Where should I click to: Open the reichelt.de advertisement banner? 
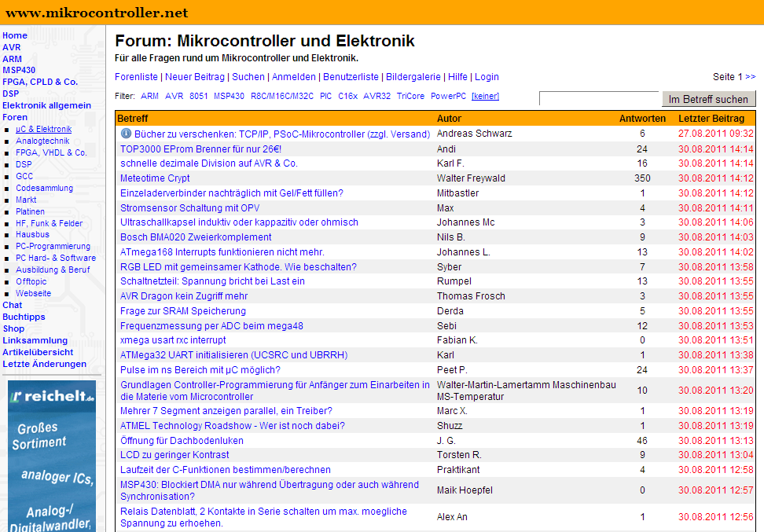(x=52, y=456)
